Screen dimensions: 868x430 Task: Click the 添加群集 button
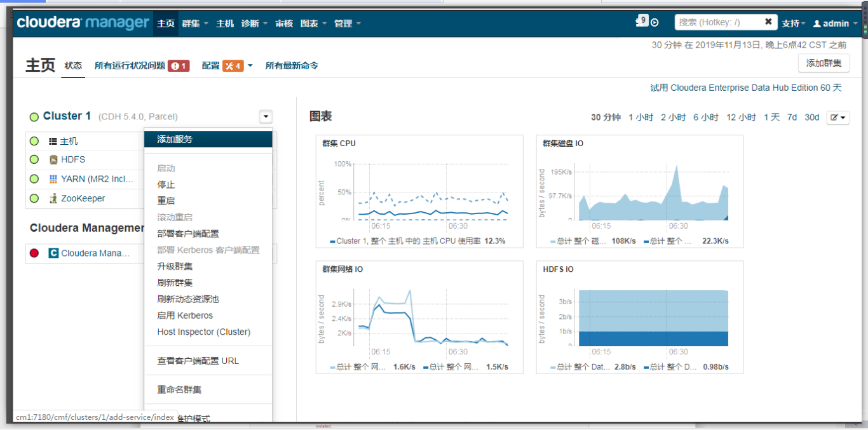tap(824, 63)
